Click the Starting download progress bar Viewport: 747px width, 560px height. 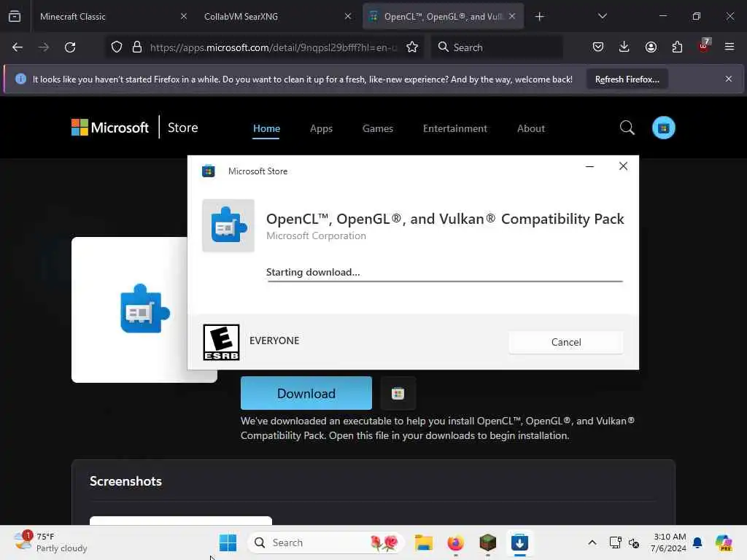point(444,281)
